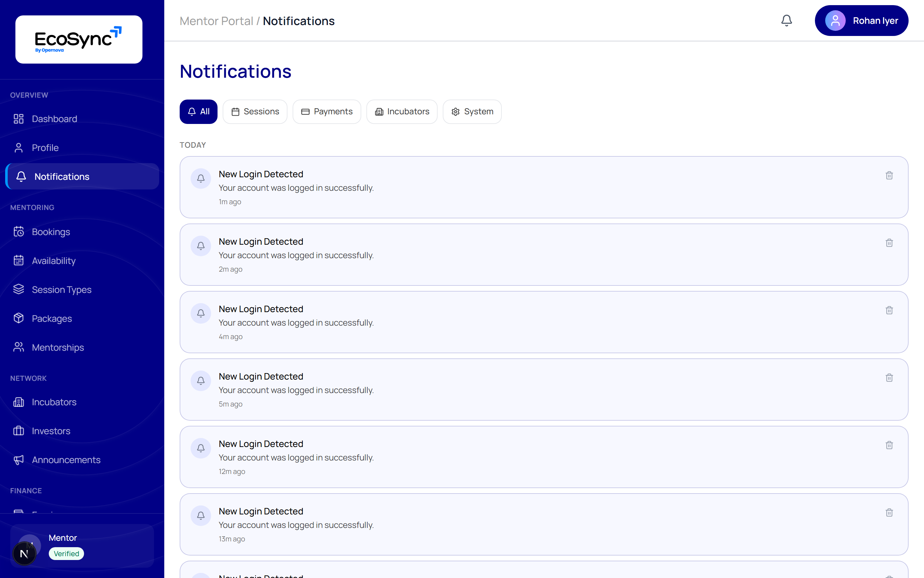Open Incubators under Network in sidebar
This screenshot has width=924, height=578.
tap(82, 402)
